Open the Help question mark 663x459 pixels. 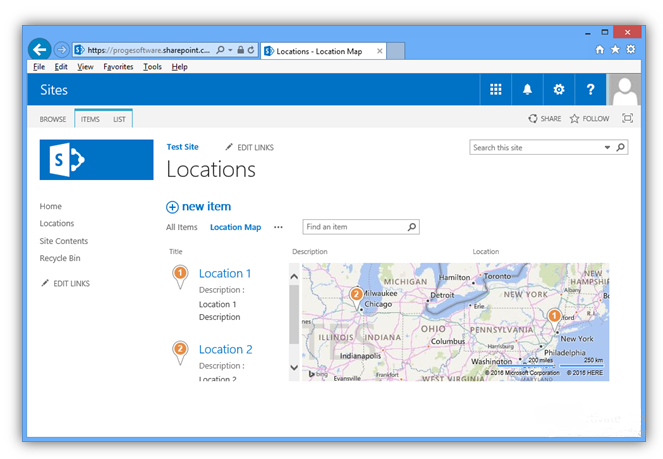pos(590,89)
